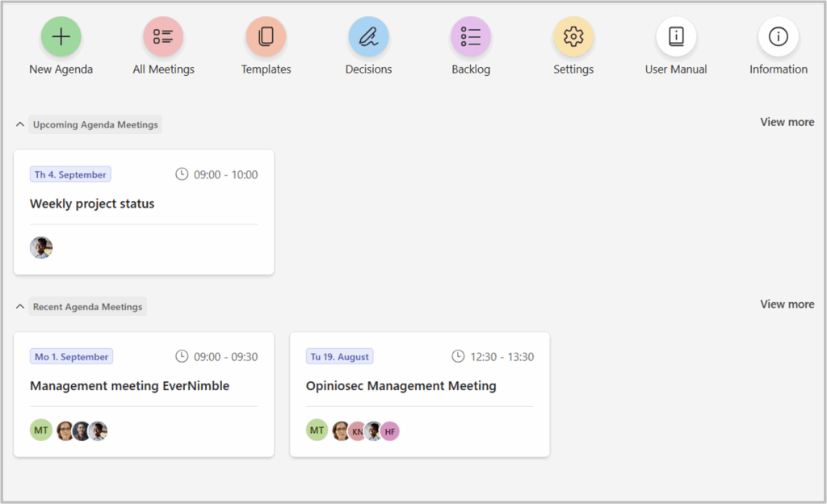View more upcoming agenda meetings
This screenshot has height=504, width=827.
[x=787, y=122]
